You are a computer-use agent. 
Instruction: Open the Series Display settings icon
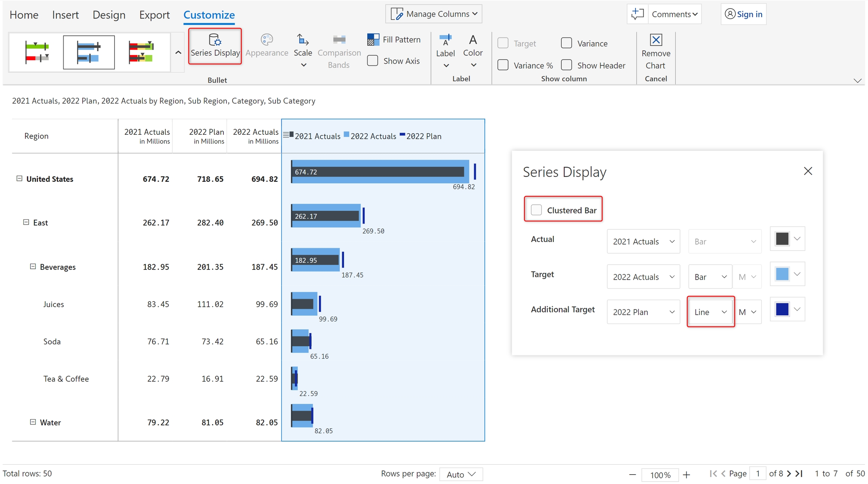coord(215,40)
